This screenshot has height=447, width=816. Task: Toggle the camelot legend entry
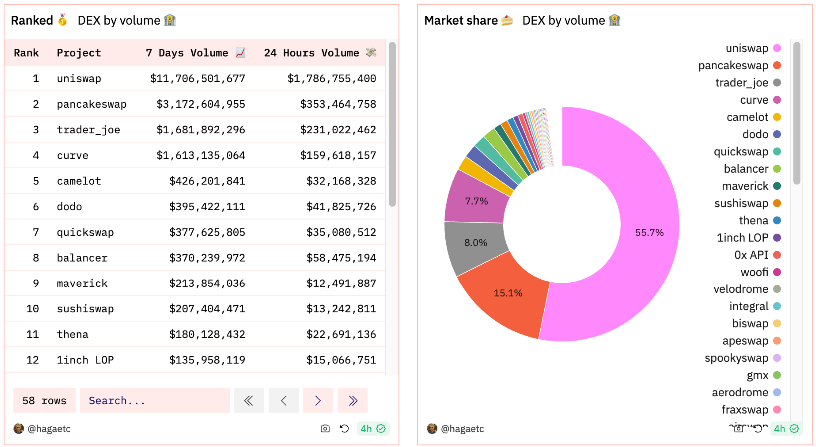tap(754, 117)
